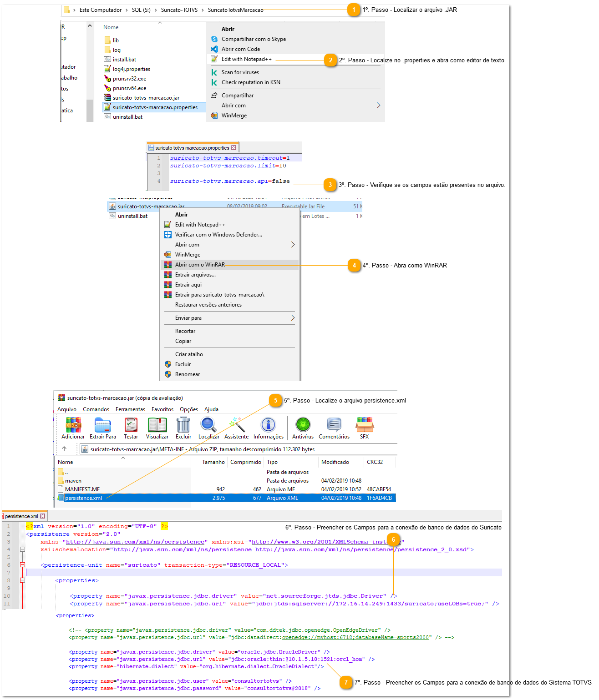The height and width of the screenshot is (700, 599).
Task: Click SuricatoTotvsMarcacao in the breadcrumb path
Action: click(235, 10)
